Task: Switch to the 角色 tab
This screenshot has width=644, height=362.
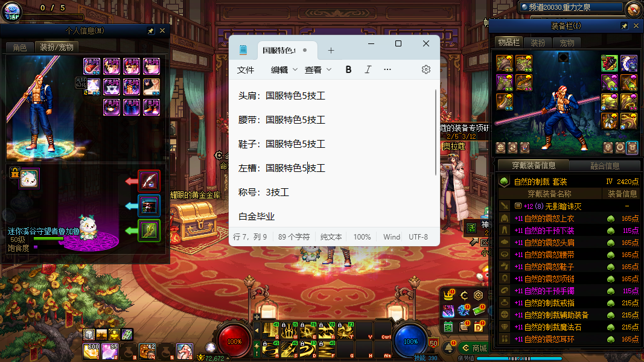Action: pos(19,47)
